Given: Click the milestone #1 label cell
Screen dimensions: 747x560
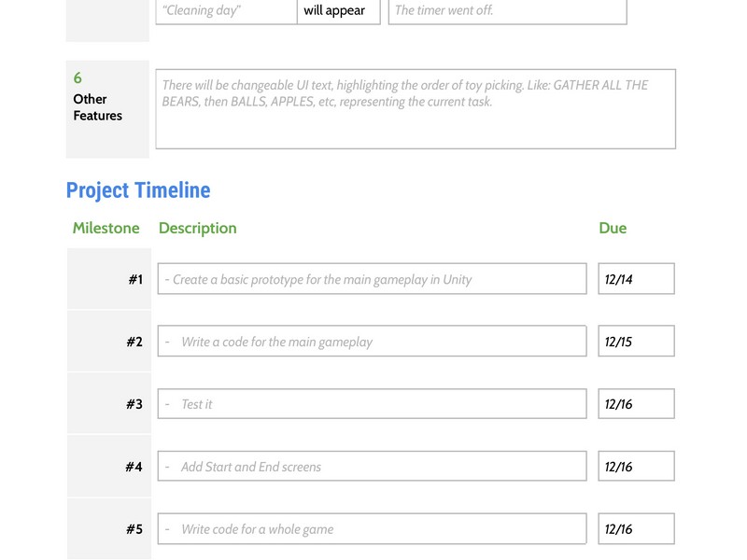Looking at the screenshot, I should 134,279.
